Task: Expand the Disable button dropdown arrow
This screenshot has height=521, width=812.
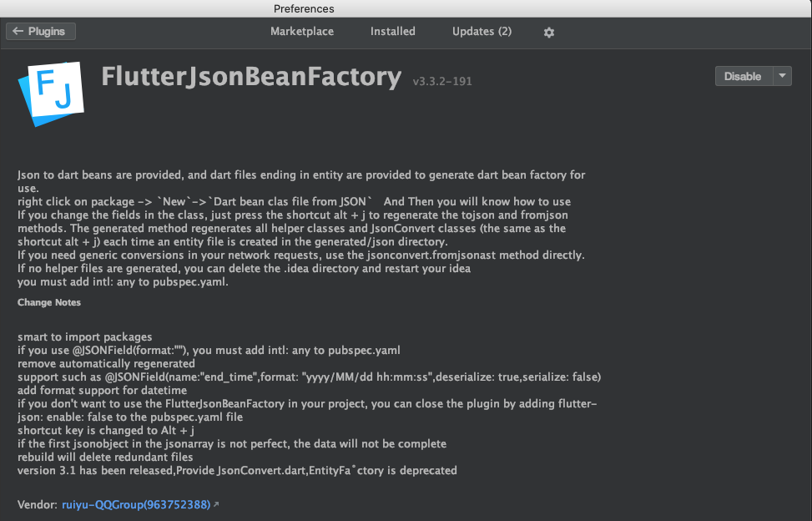Action: (782, 76)
